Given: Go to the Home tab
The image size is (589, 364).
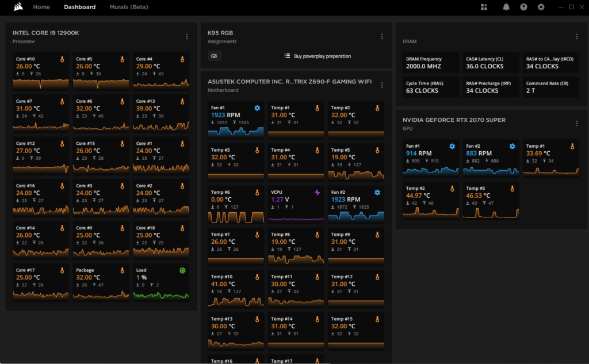Looking at the screenshot, I should [x=41, y=7].
